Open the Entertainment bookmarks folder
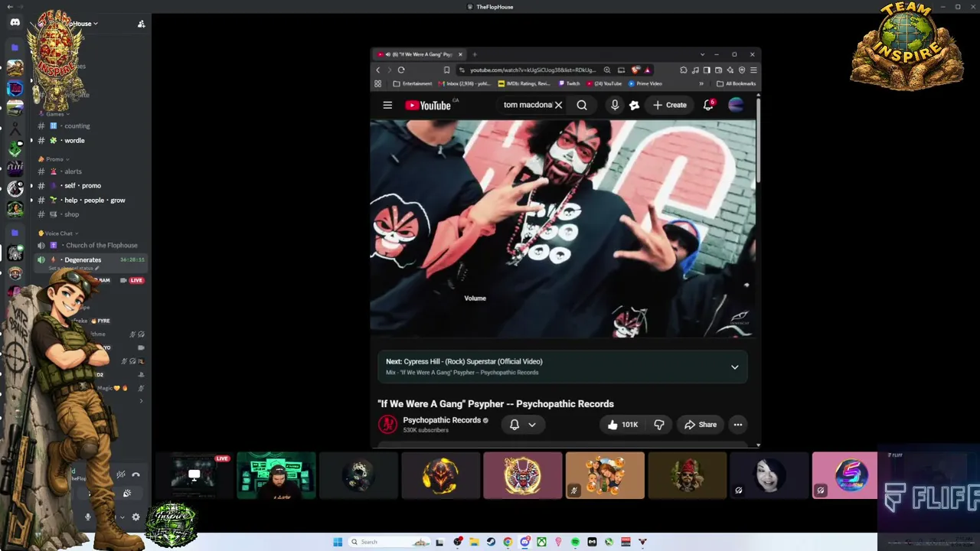Screen dimensions: 980x551 click(413, 83)
